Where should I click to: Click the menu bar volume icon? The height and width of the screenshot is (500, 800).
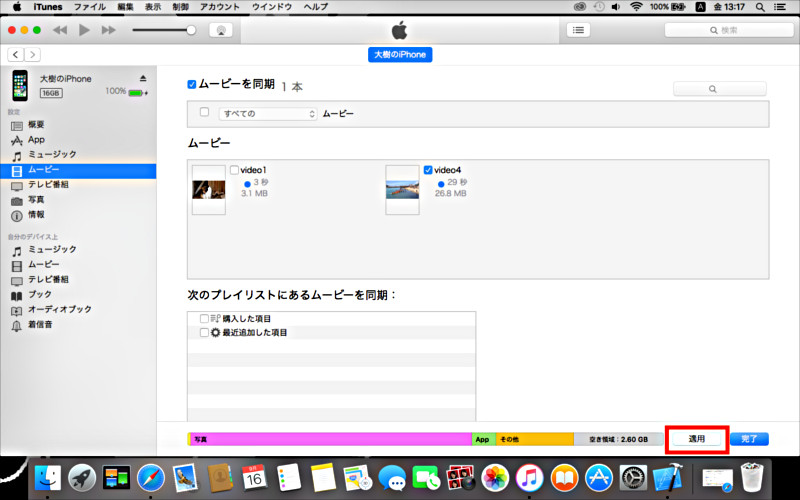pos(616,7)
